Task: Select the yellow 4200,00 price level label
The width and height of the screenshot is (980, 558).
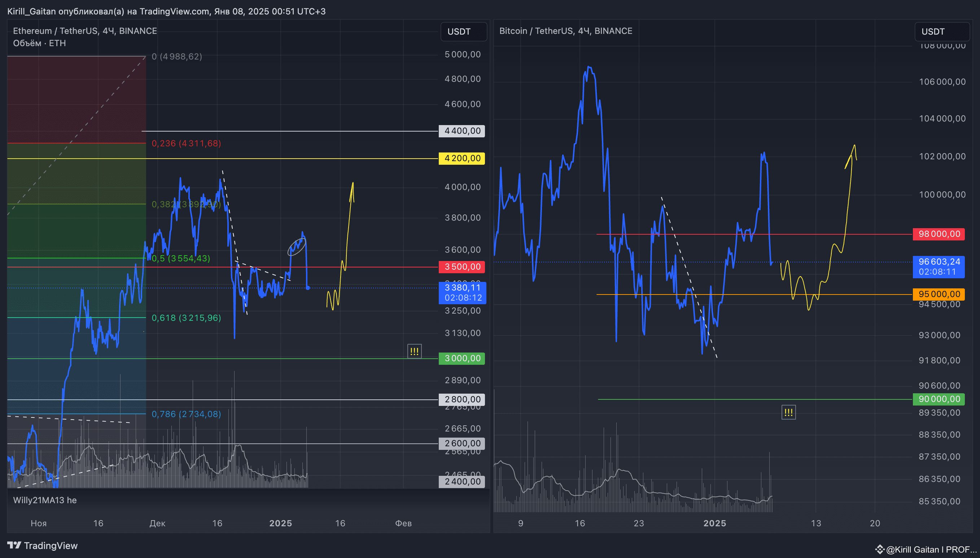Action: pyautogui.click(x=461, y=158)
